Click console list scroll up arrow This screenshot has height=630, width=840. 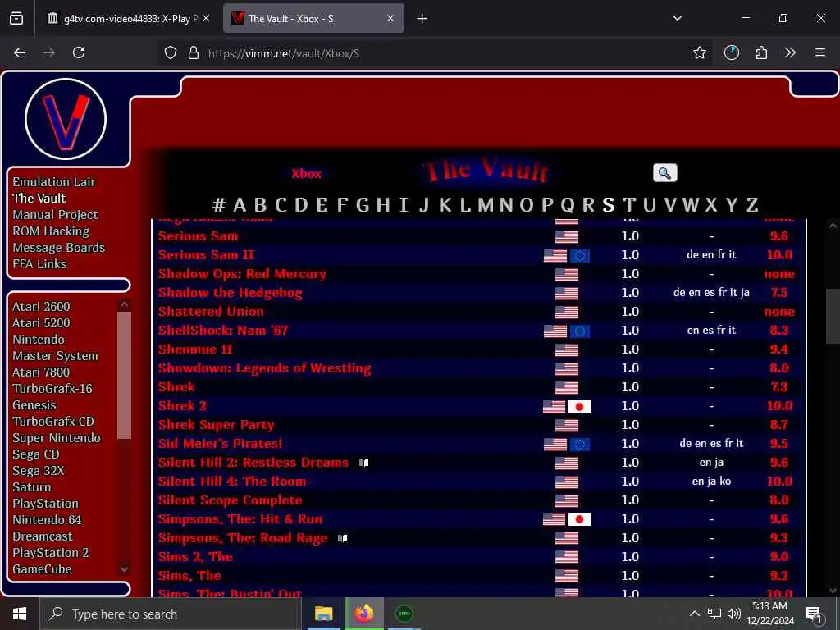coord(125,305)
